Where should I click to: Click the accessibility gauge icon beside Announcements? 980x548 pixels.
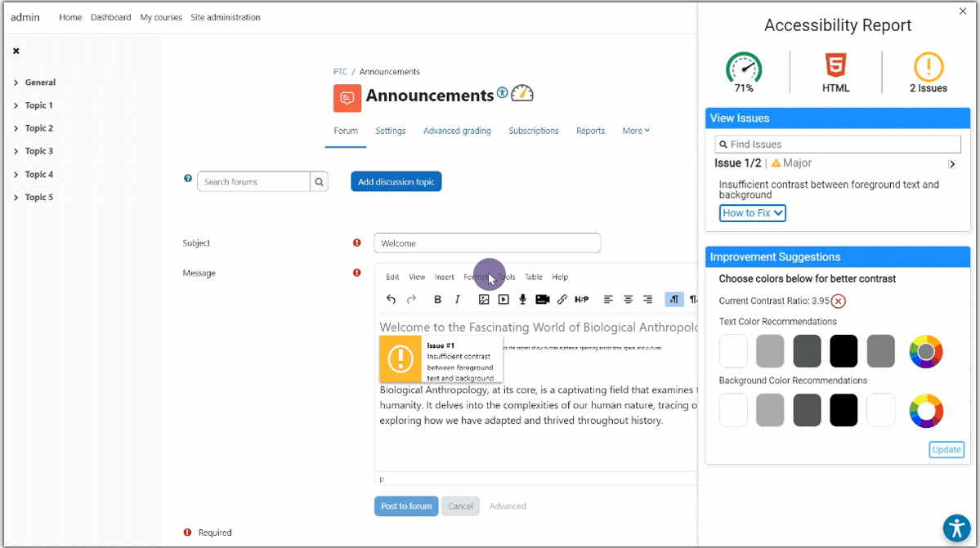(522, 94)
